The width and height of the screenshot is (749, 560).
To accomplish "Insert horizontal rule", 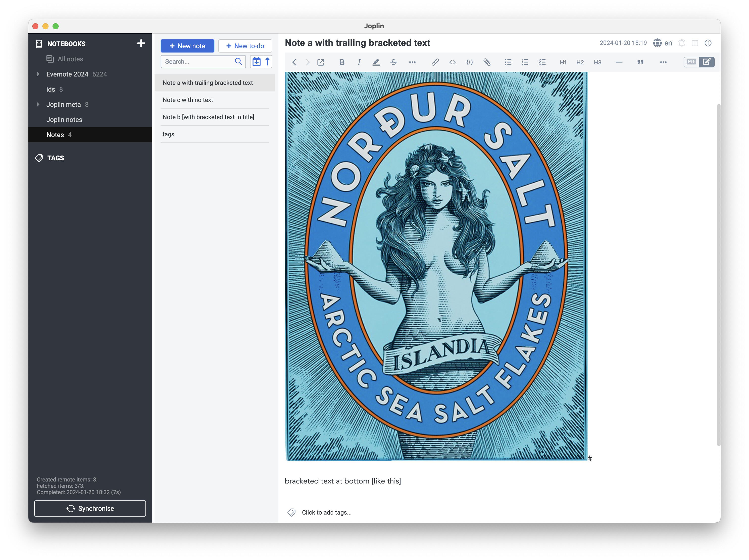I will pos(619,62).
